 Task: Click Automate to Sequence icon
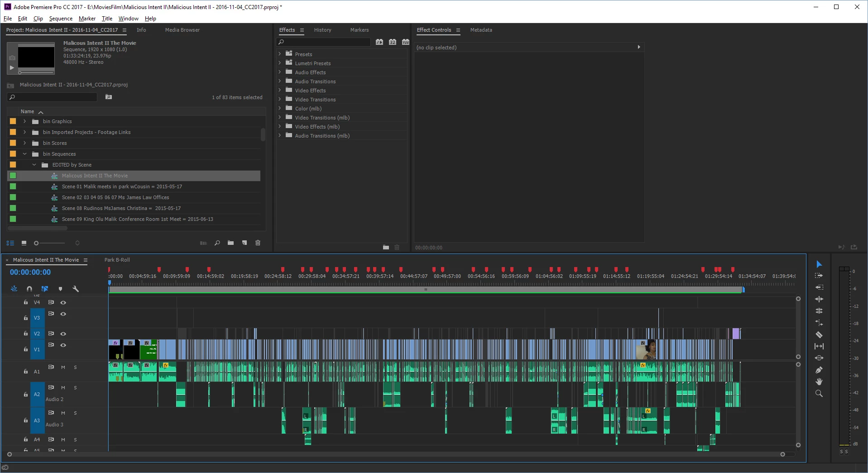click(203, 243)
